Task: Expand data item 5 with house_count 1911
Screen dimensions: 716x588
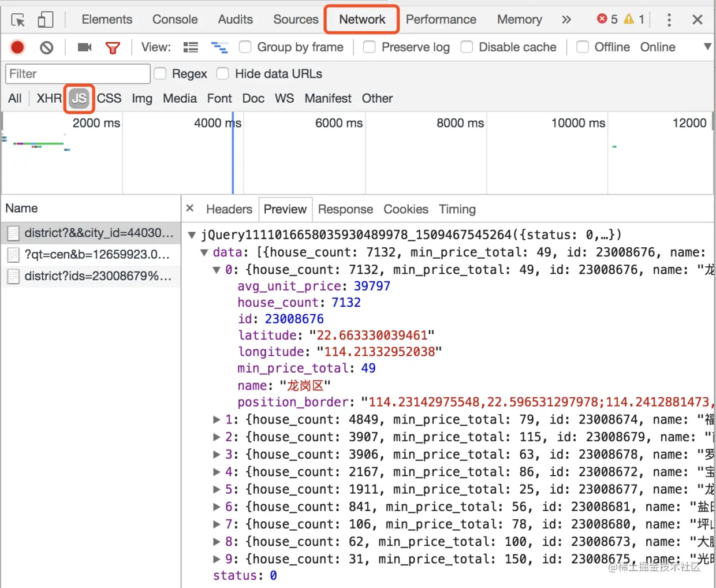Action: click(x=217, y=489)
